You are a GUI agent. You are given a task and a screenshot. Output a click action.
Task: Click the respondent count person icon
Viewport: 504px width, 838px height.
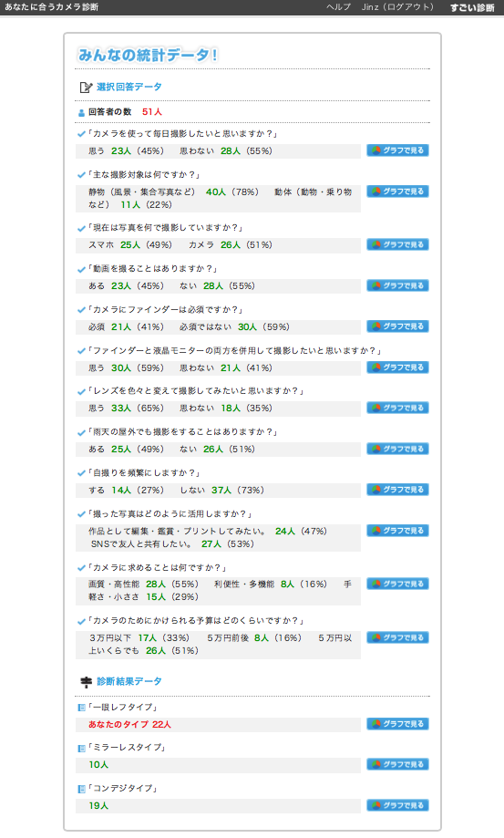click(81, 113)
